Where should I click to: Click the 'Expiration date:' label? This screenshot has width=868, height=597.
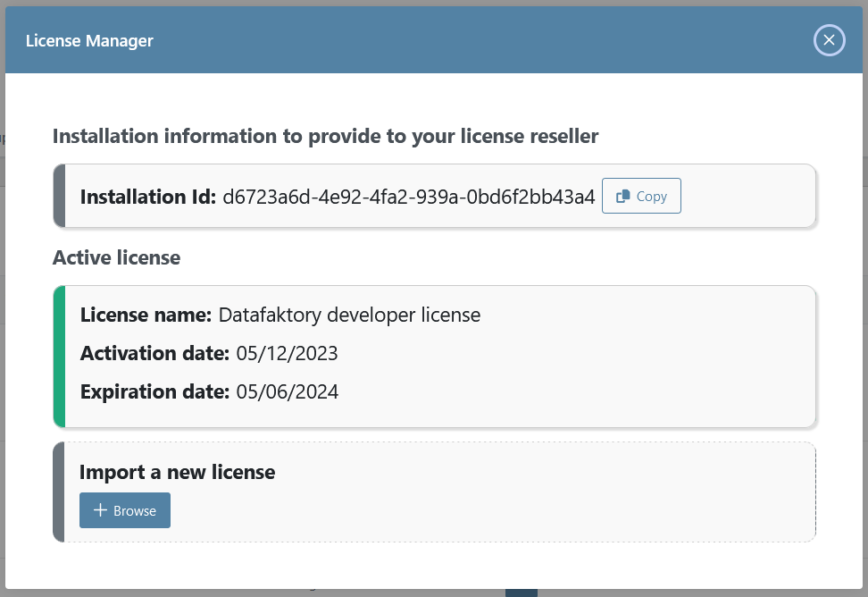tap(154, 391)
